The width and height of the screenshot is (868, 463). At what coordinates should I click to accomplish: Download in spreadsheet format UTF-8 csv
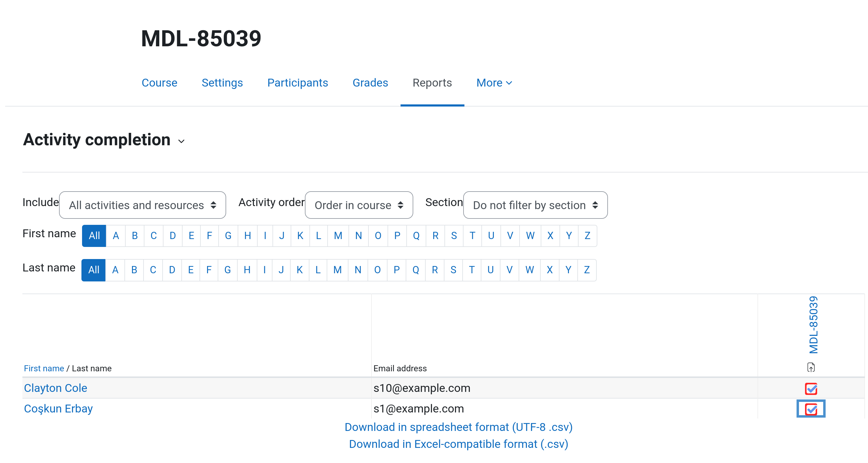click(458, 427)
